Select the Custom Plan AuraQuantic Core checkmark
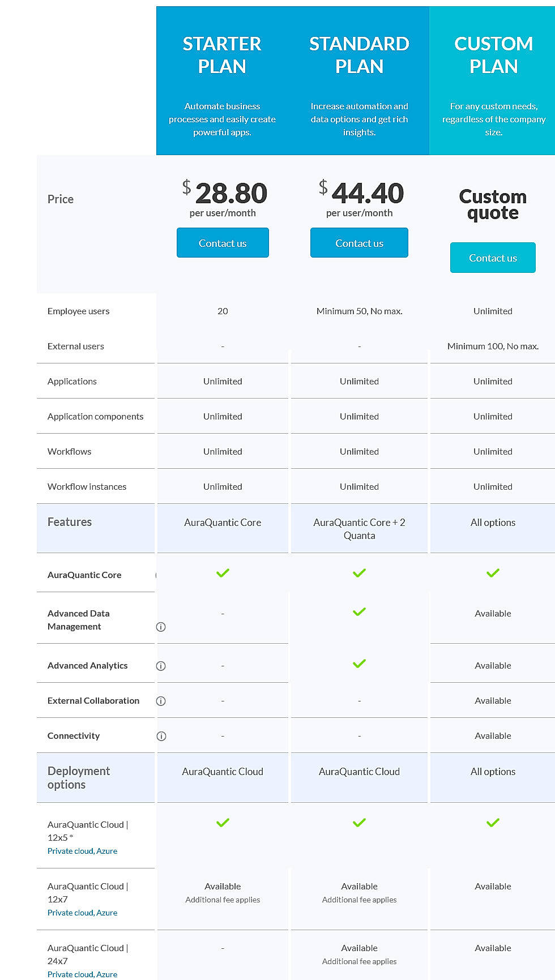 [x=492, y=573]
